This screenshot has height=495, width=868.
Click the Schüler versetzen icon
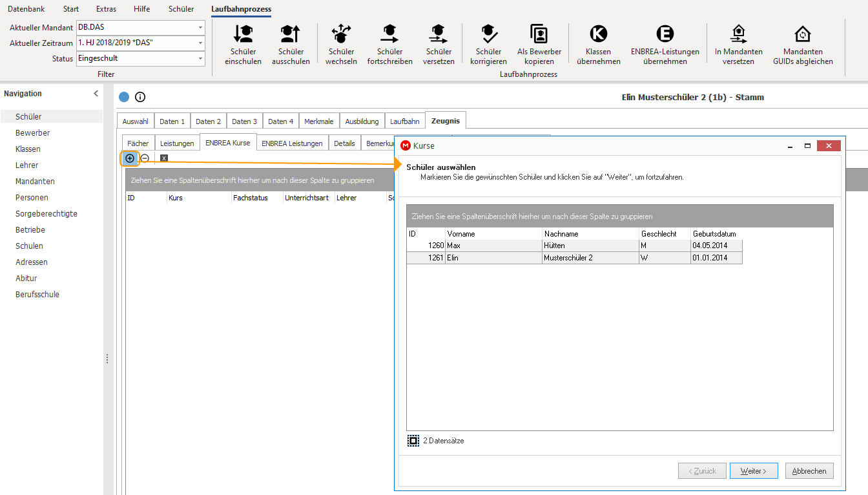tap(439, 33)
